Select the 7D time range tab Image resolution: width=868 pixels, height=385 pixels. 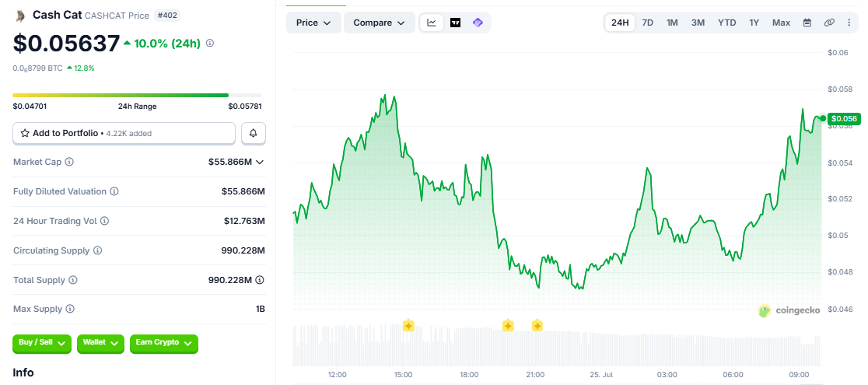pos(647,23)
